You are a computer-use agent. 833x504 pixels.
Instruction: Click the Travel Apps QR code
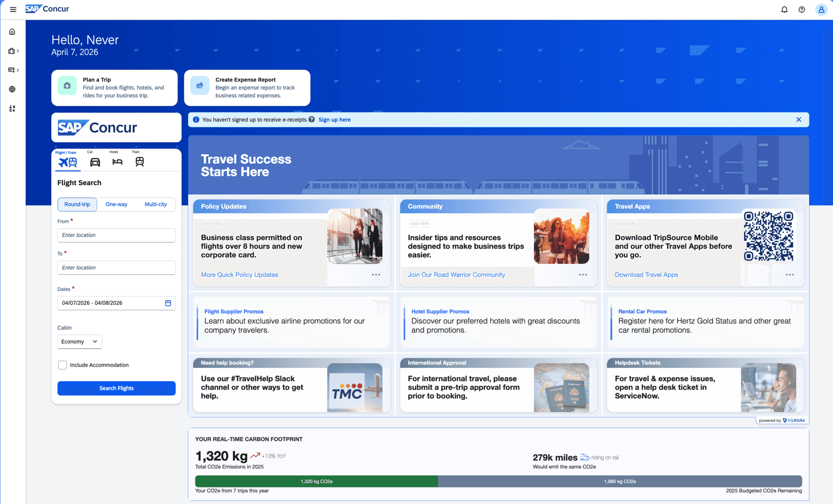(768, 236)
